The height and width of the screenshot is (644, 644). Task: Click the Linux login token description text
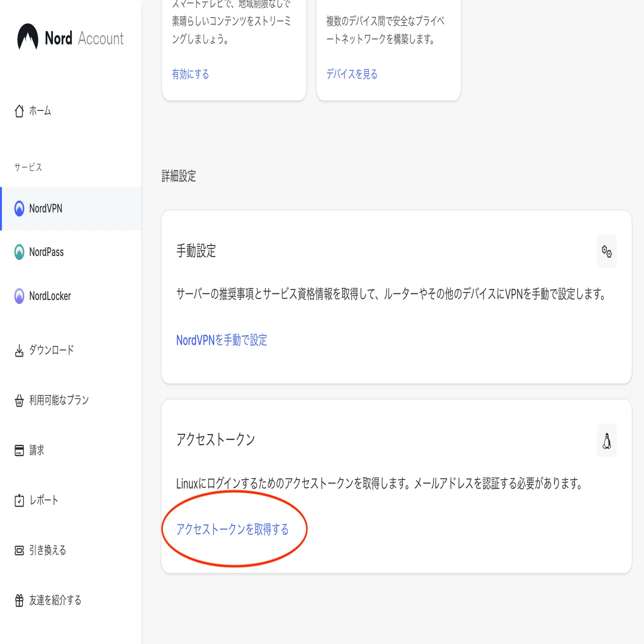point(379,483)
